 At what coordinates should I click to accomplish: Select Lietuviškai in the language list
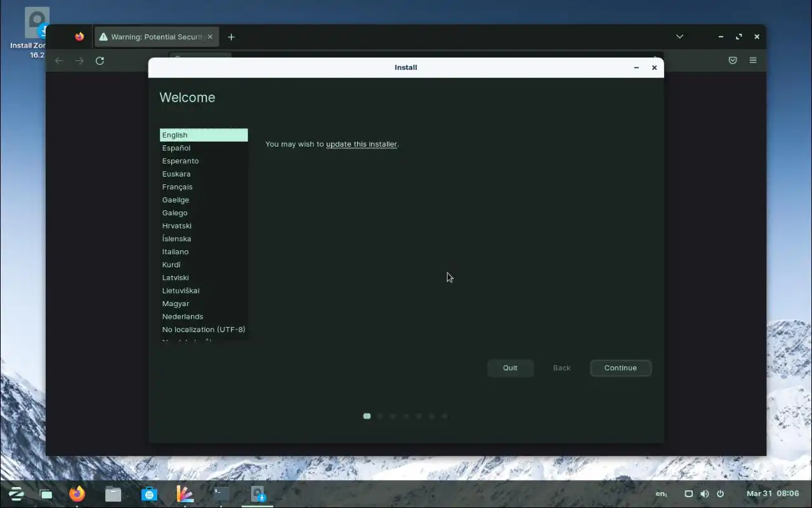(204, 291)
